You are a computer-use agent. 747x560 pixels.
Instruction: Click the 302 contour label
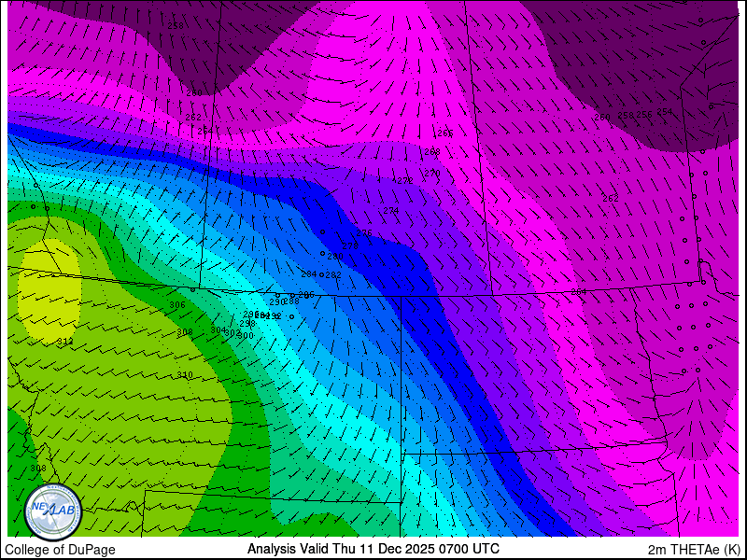[233, 333]
